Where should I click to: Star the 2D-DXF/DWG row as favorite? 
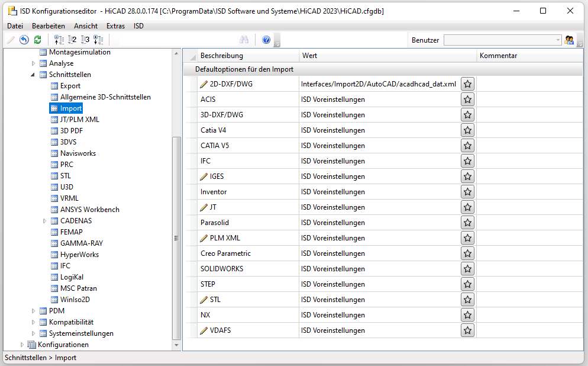click(x=468, y=84)
